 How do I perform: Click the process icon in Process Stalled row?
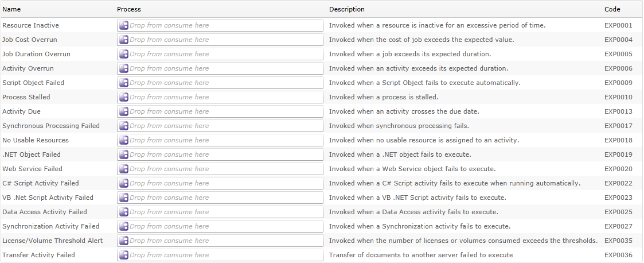click(x=123, y=97)
